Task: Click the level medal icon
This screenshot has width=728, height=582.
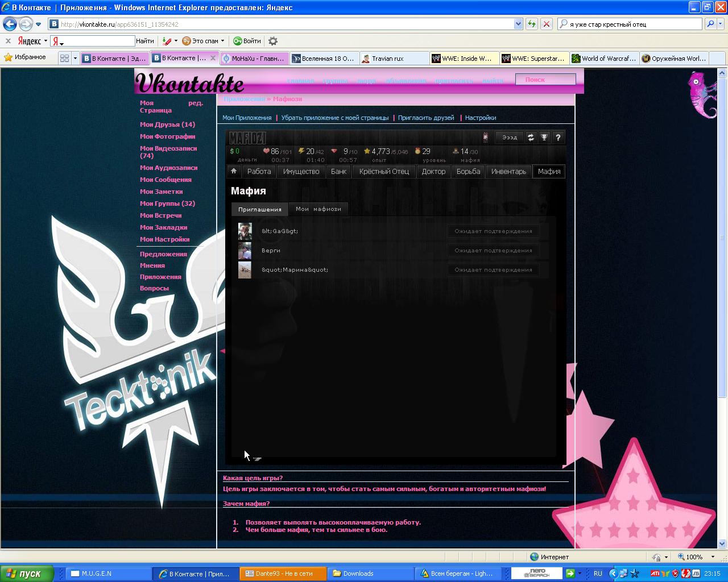Action: click(417, 151)
